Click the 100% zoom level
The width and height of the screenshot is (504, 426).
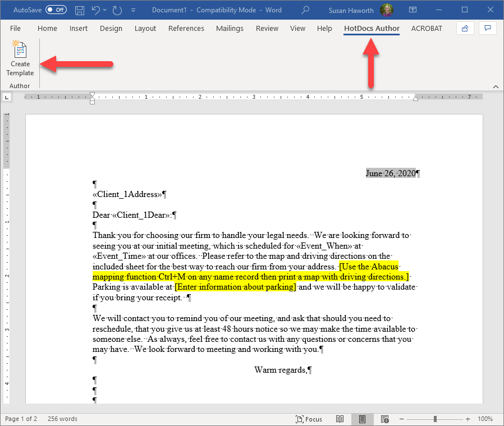pyautogui.click(x=485, y=419)
